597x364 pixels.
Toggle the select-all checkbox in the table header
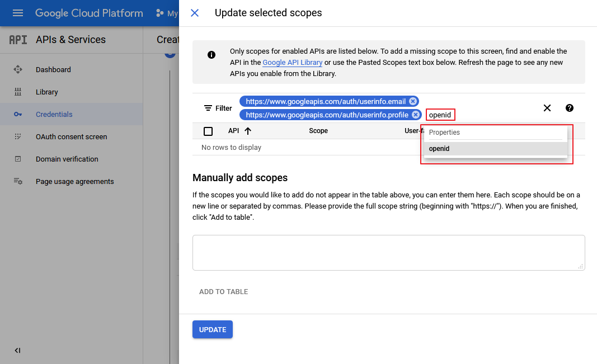tap(208, 131)
